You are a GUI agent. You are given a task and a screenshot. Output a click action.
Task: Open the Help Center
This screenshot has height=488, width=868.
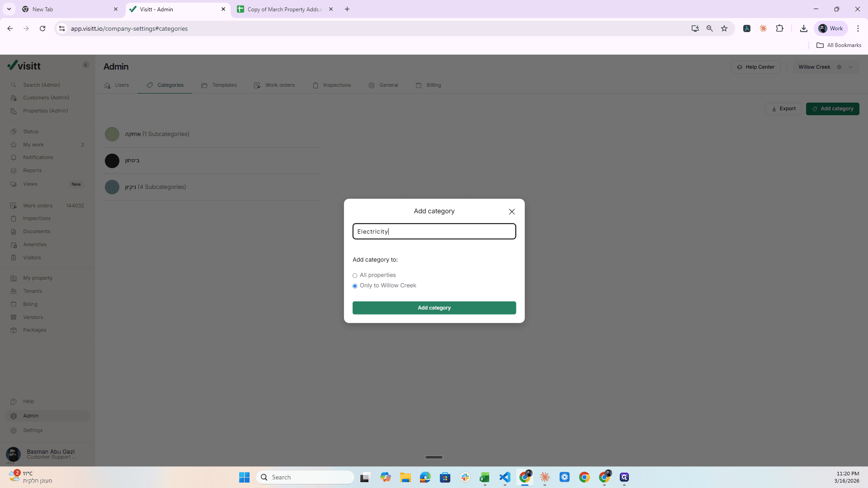(756, 67)
